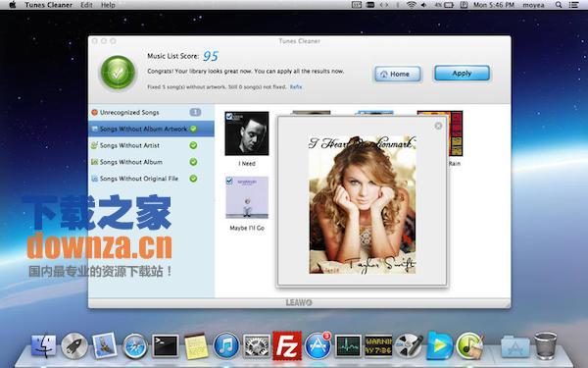588x368 pixels.
Task: Uncheck the I Need album checkbox
Action: coord(229,117)
